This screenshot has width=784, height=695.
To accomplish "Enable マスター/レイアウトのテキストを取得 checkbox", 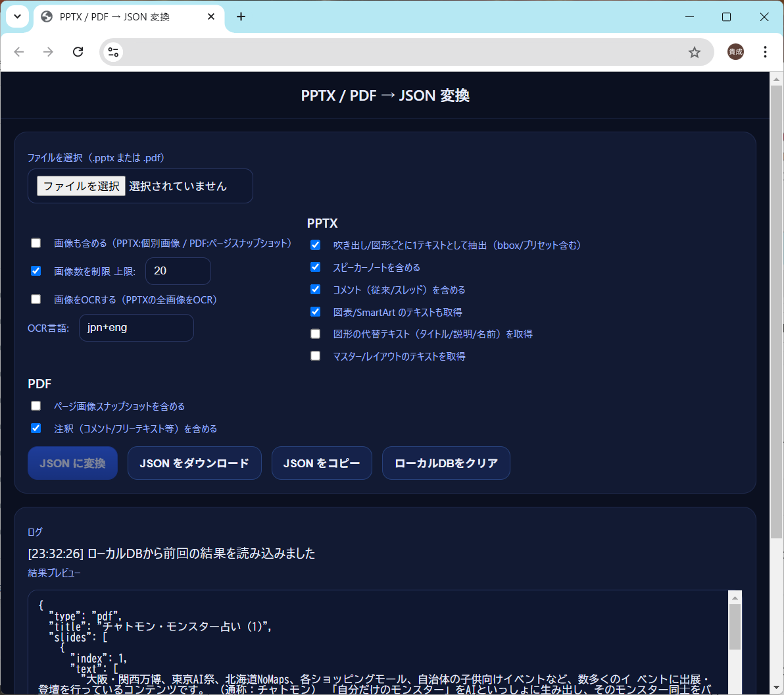I will click(316, 356).
